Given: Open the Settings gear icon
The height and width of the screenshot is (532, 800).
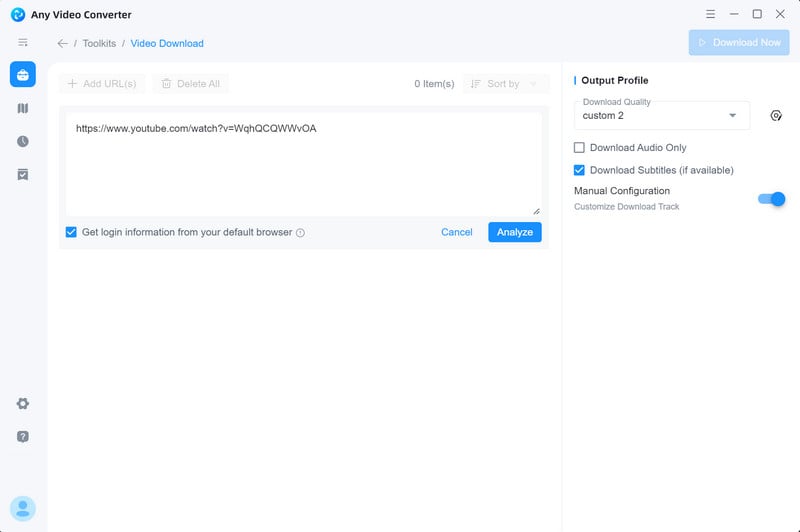Looking at the screenshot, I should (23, 403).
